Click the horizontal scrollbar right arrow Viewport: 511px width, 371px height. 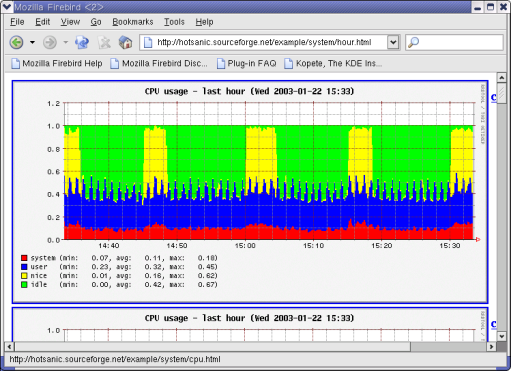pos(491,347)
